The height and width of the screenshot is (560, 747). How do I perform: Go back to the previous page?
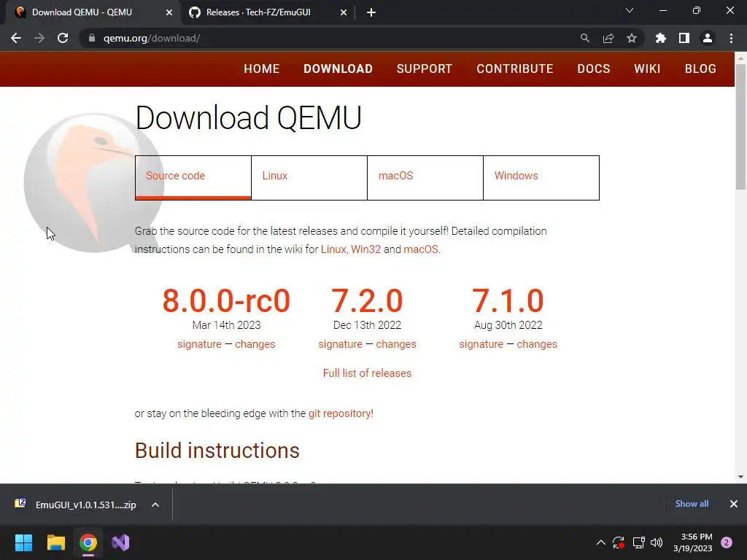16,38
